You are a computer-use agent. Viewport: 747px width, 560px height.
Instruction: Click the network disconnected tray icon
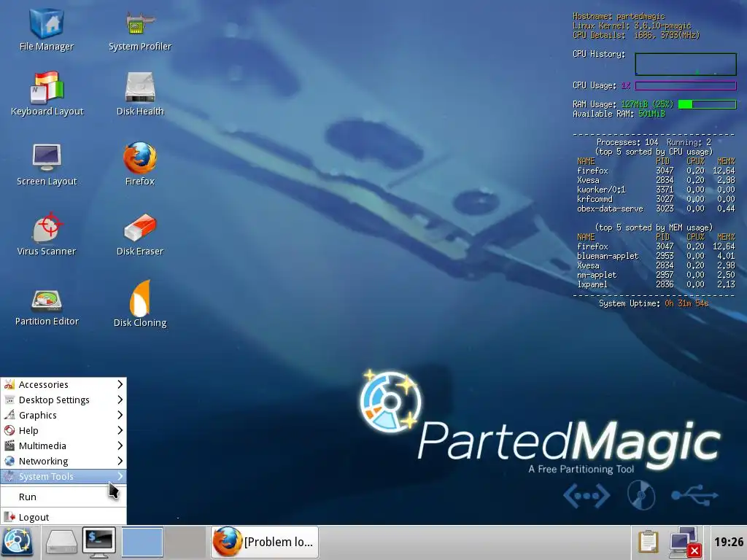[x=684, y=542]
